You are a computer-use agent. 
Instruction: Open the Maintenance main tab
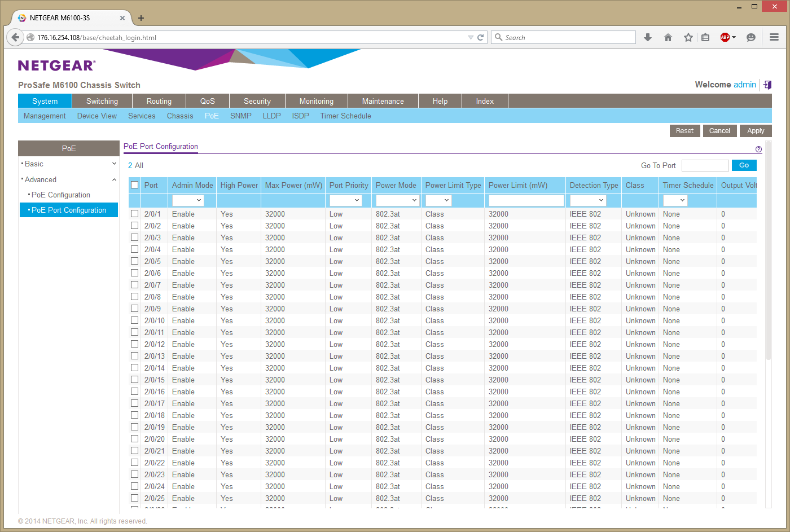(383, 101)
